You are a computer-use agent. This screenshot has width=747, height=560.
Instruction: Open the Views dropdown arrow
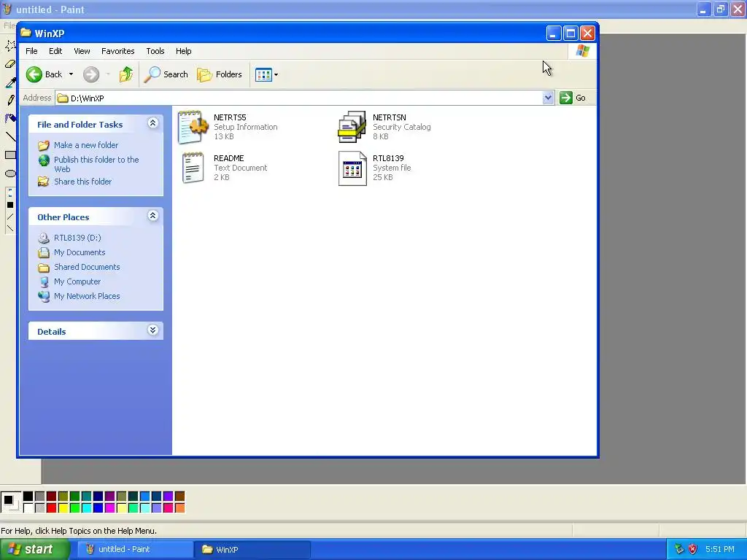(276, 75)
